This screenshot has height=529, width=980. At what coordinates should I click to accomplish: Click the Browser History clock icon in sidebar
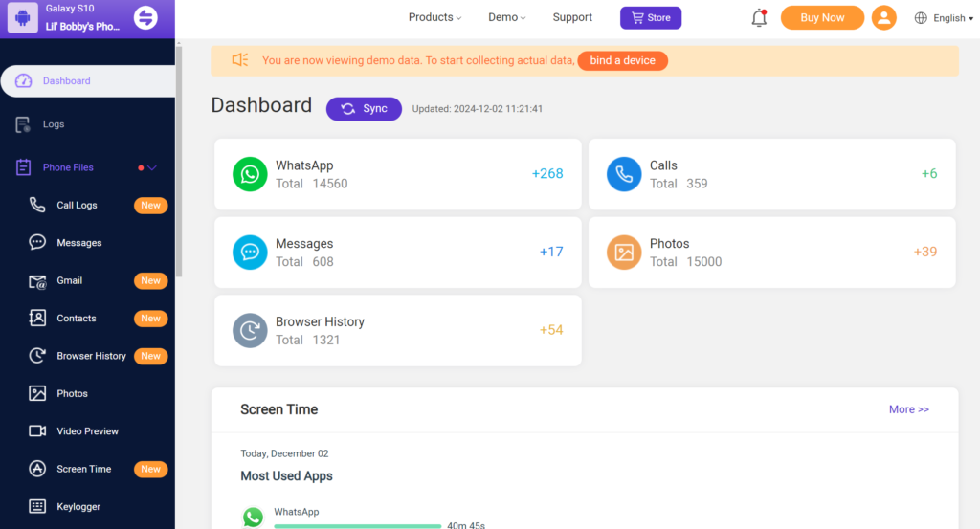coord(37,355)
